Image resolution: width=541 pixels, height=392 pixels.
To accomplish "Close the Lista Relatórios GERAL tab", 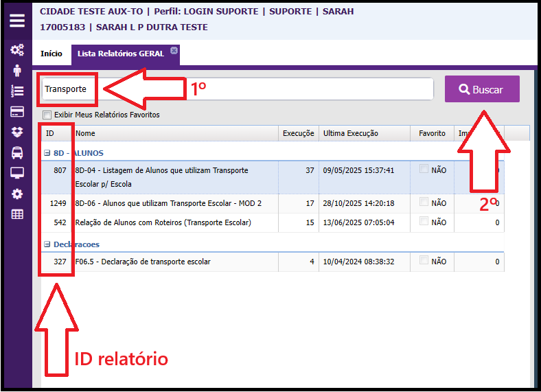I will pos(174,50).
